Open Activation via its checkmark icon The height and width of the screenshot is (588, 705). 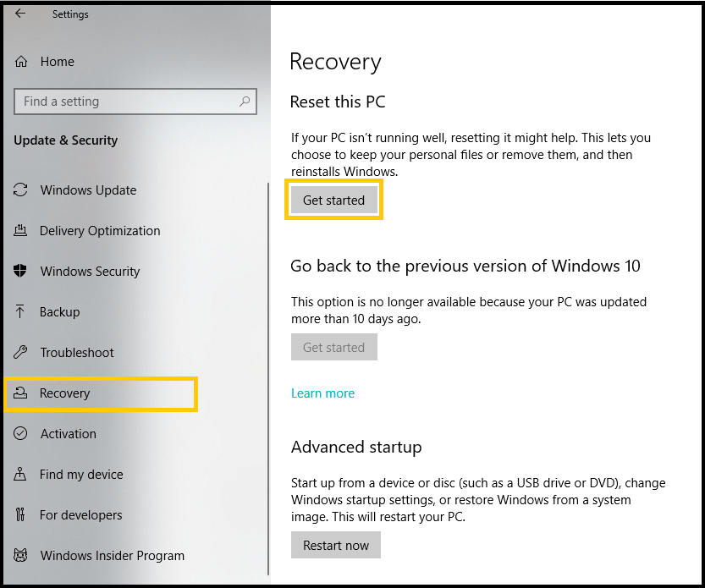24,434
